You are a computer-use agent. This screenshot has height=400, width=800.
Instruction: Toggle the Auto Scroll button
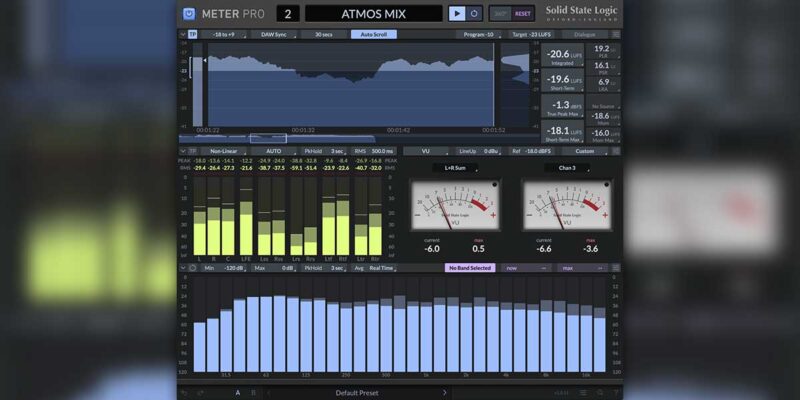(x=373, y=35)
